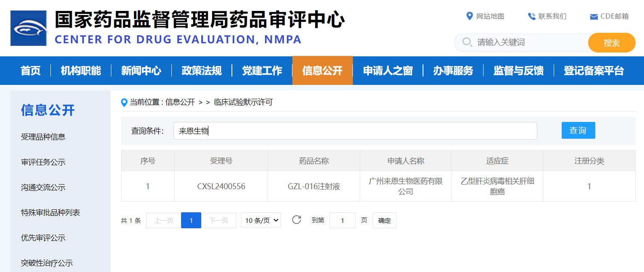This screenshot has width=644, height=272.
Task: Click the 药品名称 column header
Action: [x=314, y=161]
